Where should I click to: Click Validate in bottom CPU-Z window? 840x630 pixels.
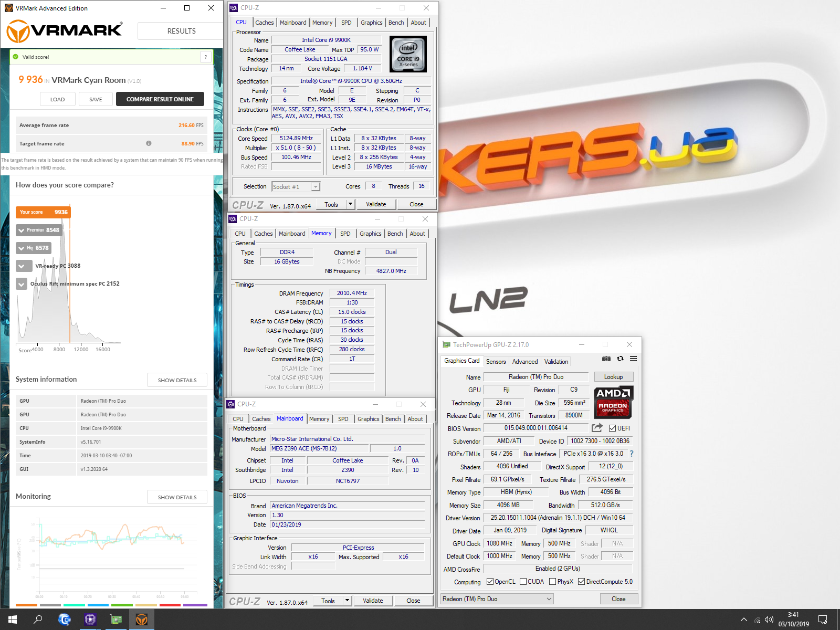[x=373, y=601]
